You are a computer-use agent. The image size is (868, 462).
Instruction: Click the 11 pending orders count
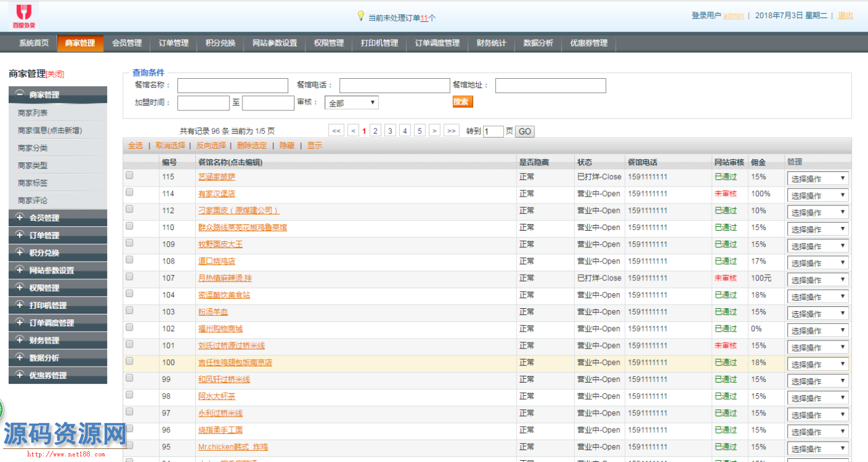[x=424, y=18]
